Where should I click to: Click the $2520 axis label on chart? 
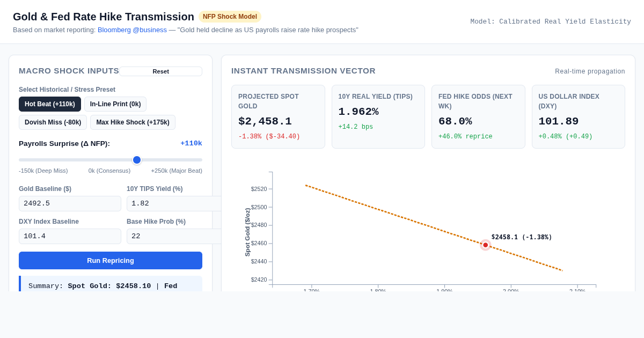click(x=259, y=189)
